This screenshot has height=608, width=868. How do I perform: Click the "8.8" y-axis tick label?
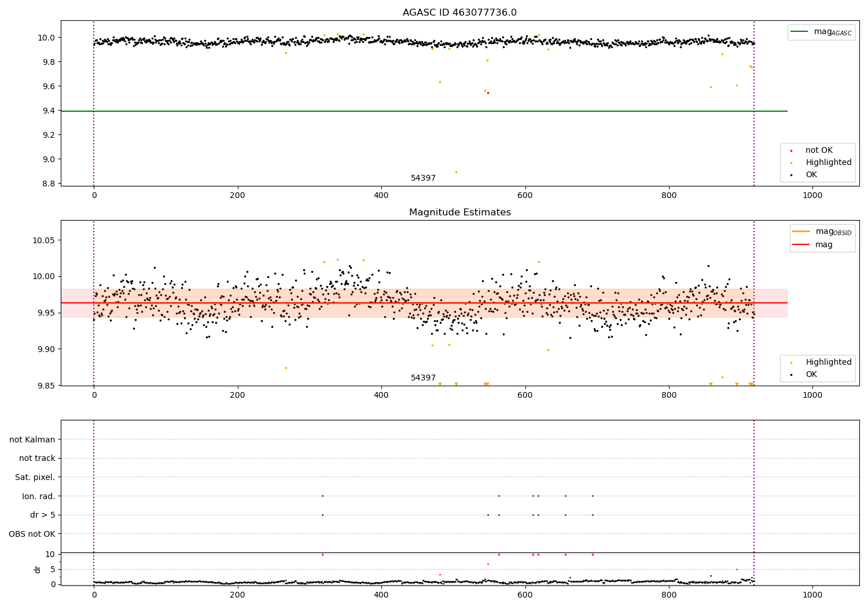pos(48,184)
